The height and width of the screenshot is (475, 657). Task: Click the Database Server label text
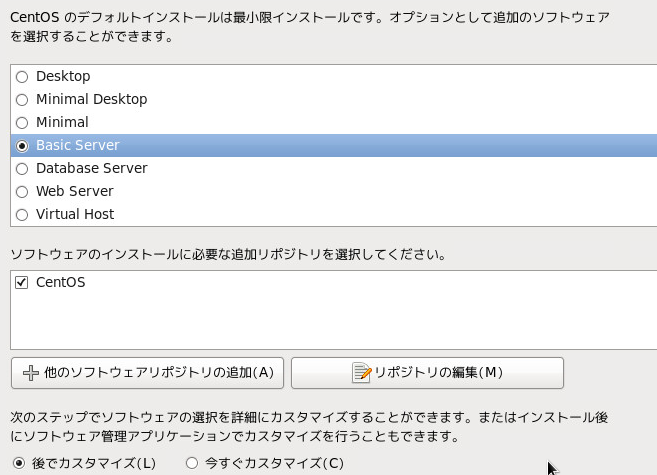[x=92, y=168]
